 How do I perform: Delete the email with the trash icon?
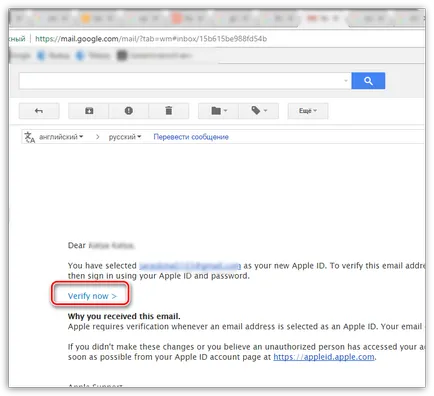[x=169, y=111]
